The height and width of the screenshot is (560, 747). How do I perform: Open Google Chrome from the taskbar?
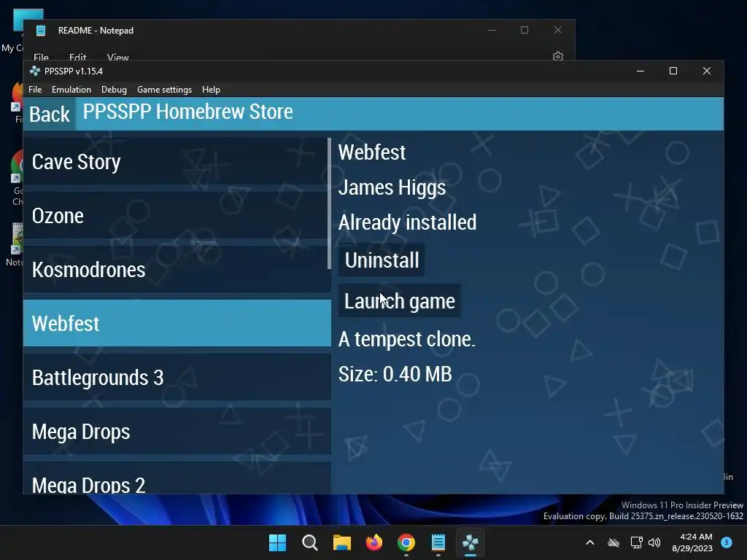pyautogui.click(x=406, y=542)
